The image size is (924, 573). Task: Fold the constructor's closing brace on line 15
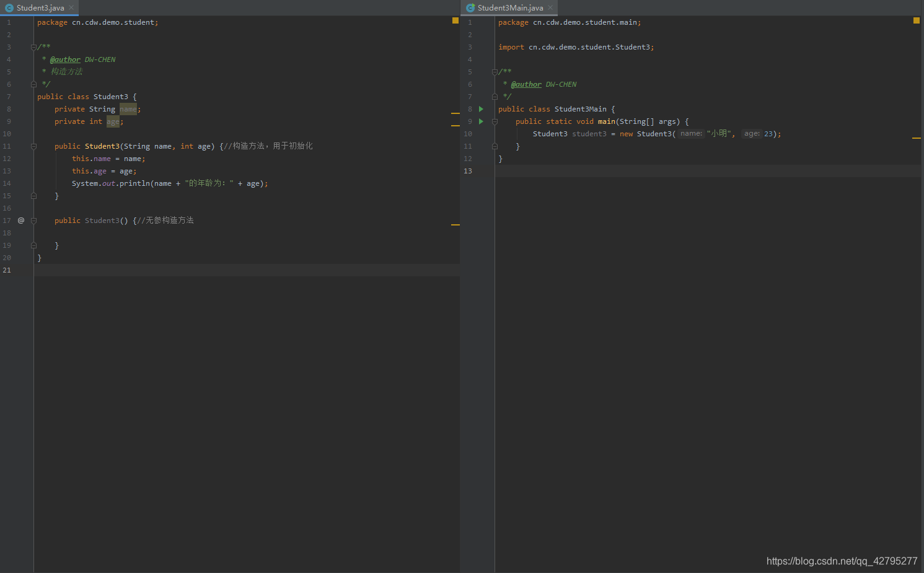click(x=33, y=196)
